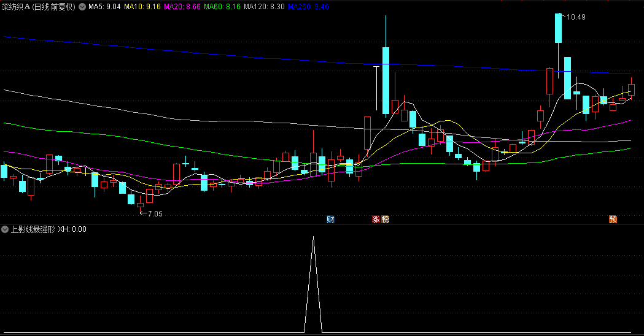Click the 7.05 low price annotation
The image size is (644, 336).
point(155,214)
